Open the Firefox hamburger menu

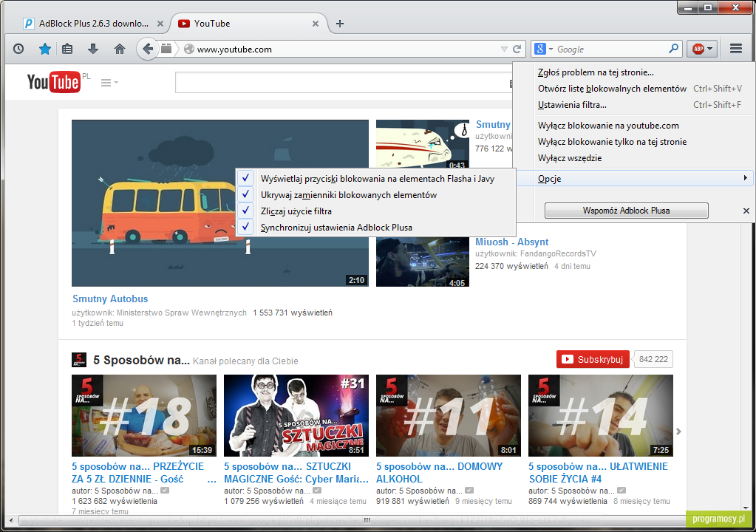point(736,49)
